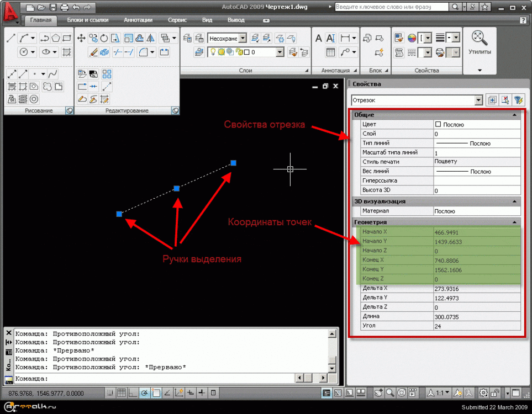The height and width of the screenshot is (414, 532).
Task: Collapse the Общие section
Action: pyautogui.click(x=515, y=115)
